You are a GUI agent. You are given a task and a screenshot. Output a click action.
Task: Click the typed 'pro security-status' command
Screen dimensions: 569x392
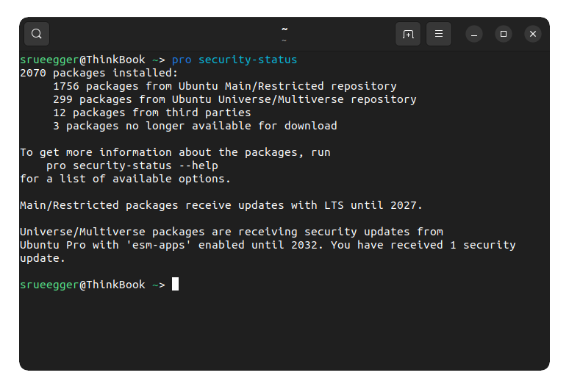[x=235, y=60]
